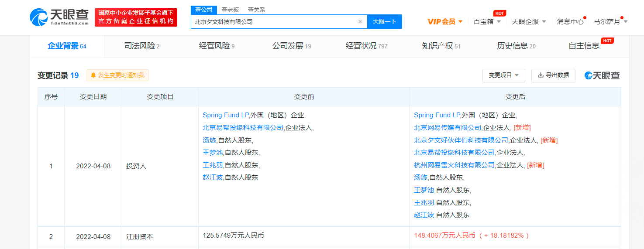Click the TianYanCha logo in the header
644x249 pixels.
tap(59, 17)
